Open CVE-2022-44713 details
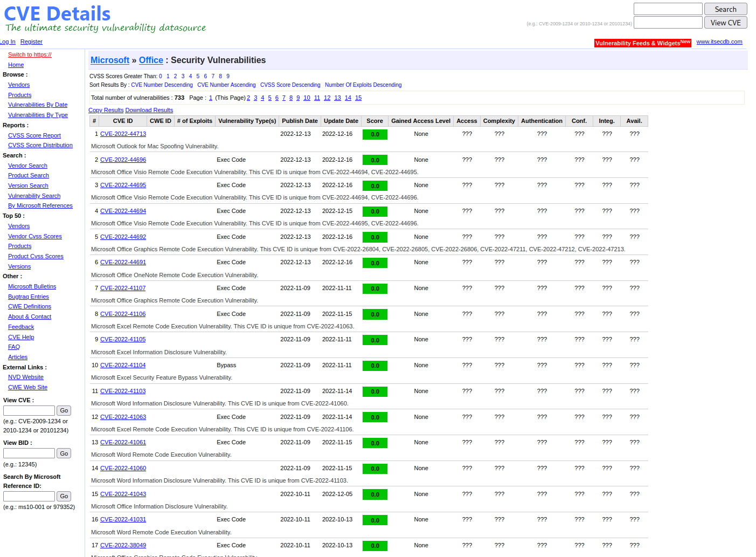This screenshot has height=557, width=756. (123, 134)
